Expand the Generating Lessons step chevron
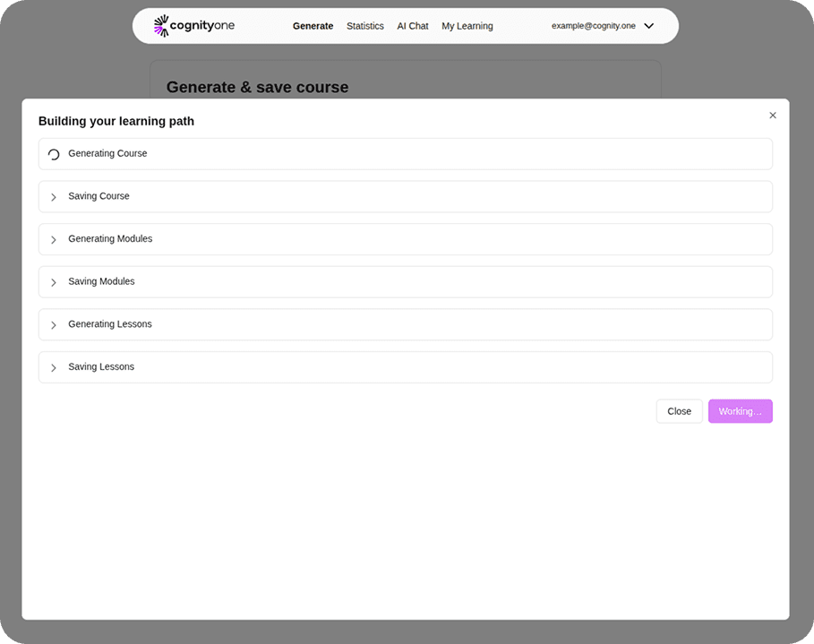Viewport: 814px width, 644px height. point(54,325)
